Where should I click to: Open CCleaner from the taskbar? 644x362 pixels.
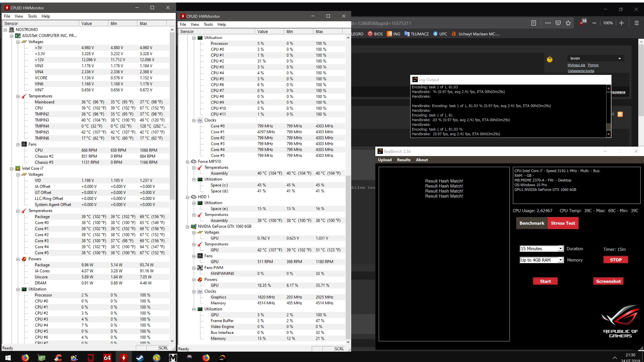(58, 357)
